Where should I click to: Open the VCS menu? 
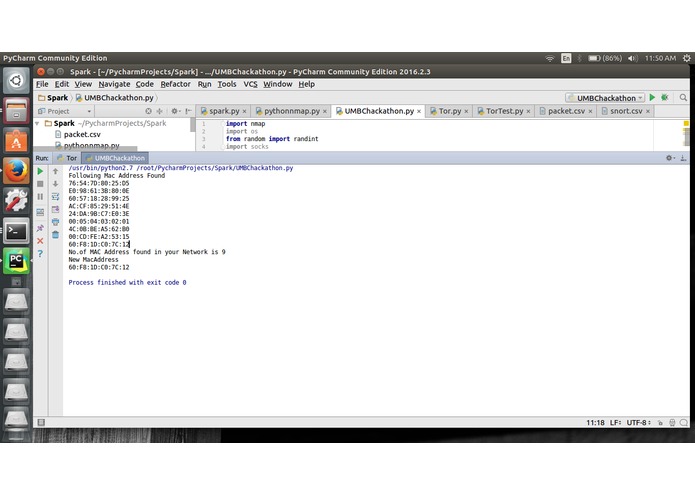point(250,84)
